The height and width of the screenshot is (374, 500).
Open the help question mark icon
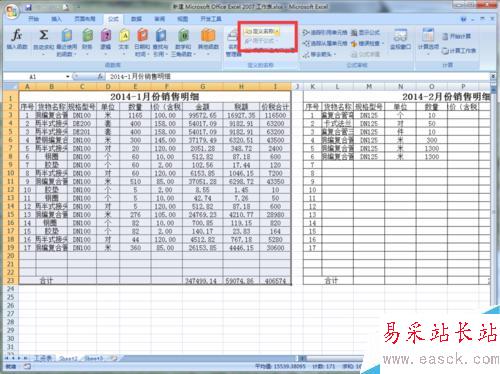coord(463,19)
